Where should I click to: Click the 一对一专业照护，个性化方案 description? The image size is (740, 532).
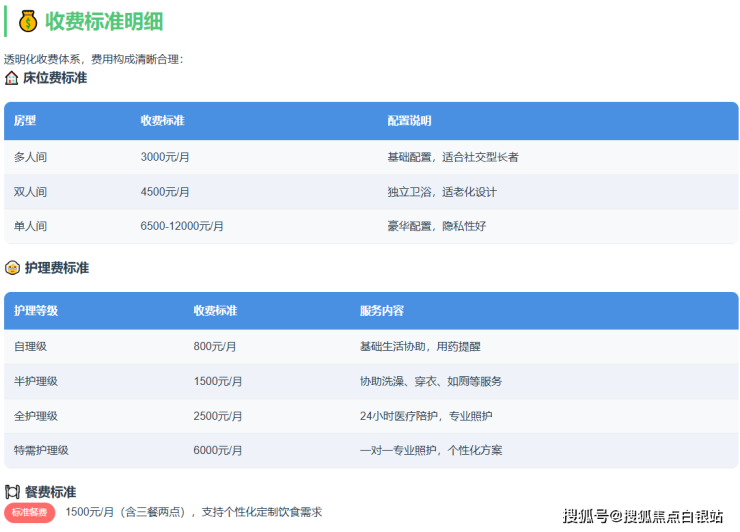pos(430,451)
